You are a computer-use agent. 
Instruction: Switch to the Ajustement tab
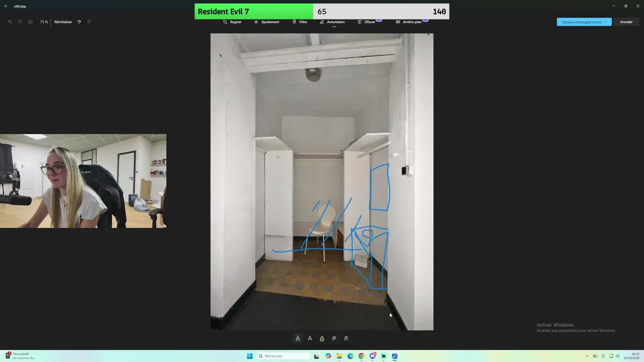tap(267, 22)
